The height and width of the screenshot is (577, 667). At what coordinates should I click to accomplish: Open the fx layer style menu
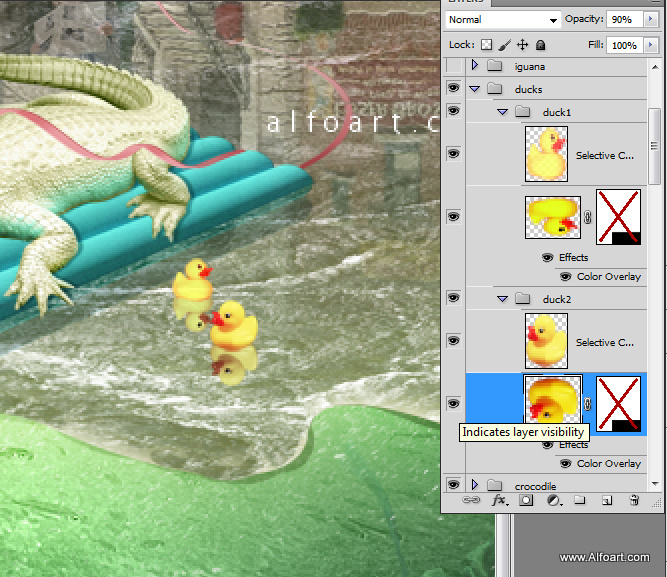tap(500, 500)
